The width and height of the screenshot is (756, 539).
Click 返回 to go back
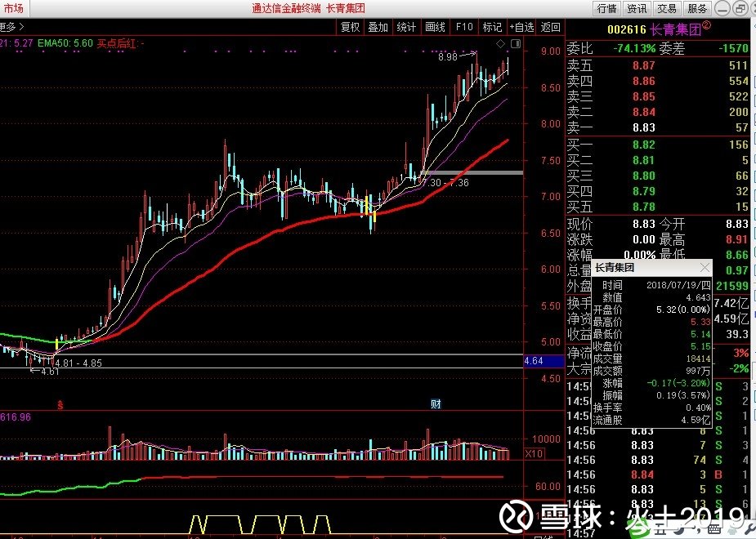click(x=551, y=27)
